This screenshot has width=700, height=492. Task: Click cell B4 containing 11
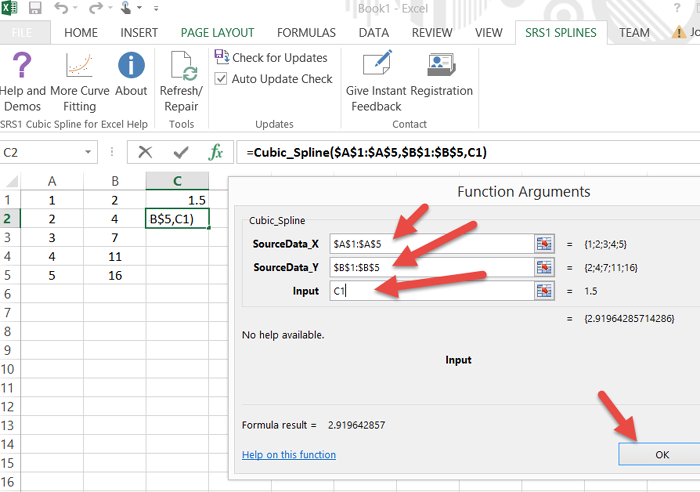click(x=115, y=256)
